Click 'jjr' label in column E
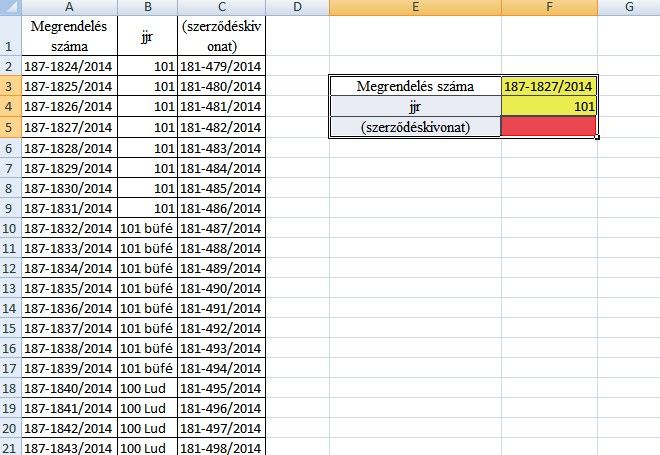This screenshot has height=455, width=660. click(x=415, y=106)
